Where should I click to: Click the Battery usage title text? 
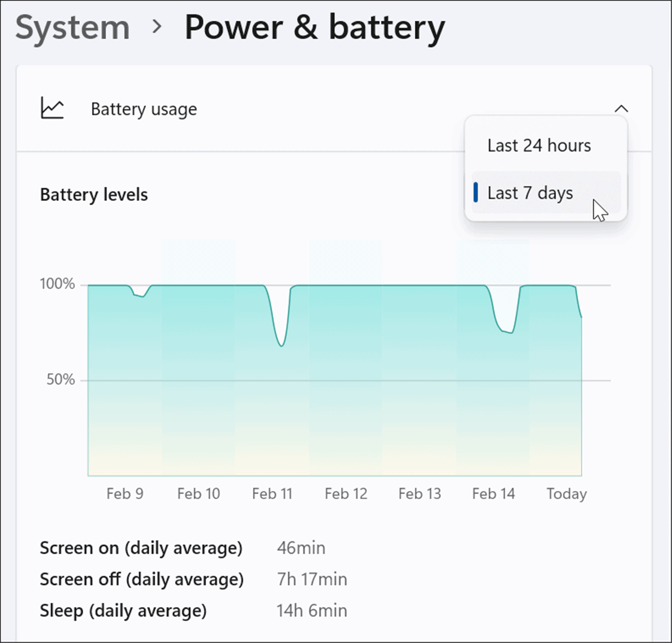(x=144, y=109)
